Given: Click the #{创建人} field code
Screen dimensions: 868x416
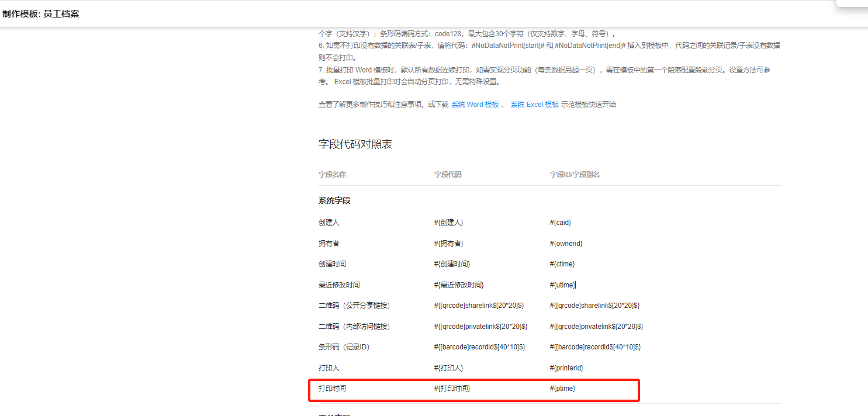Looking at the screenshot, I should coord(448,223).
